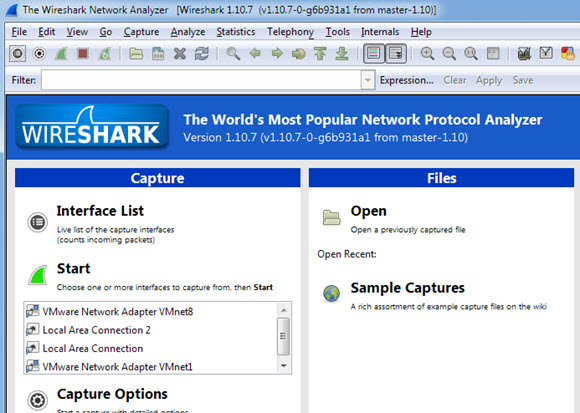The image size is (580, 413).
Task: Open the Statistics menu
Action: (x=236, y=32)
